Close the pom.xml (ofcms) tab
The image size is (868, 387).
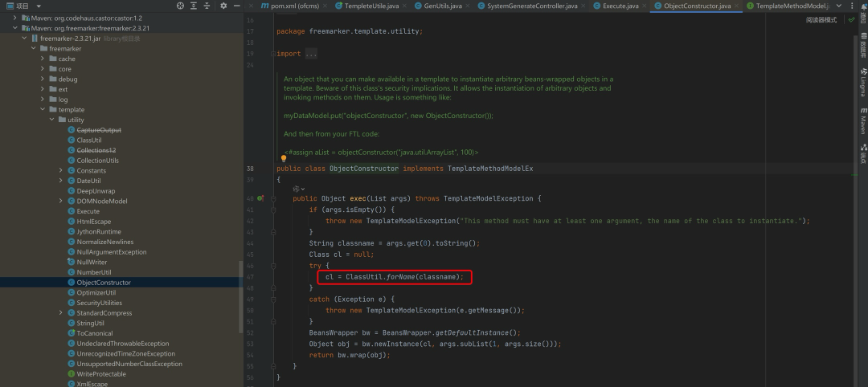(x=326, y=6)
